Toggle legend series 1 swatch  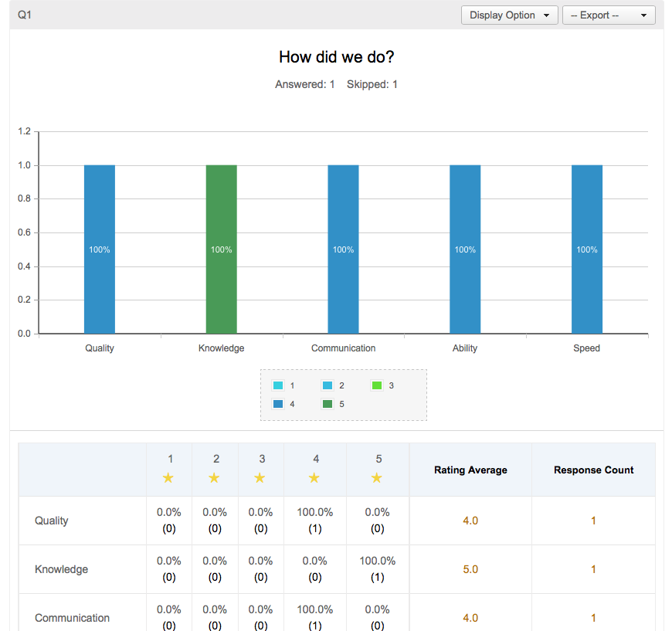(278, 385)
